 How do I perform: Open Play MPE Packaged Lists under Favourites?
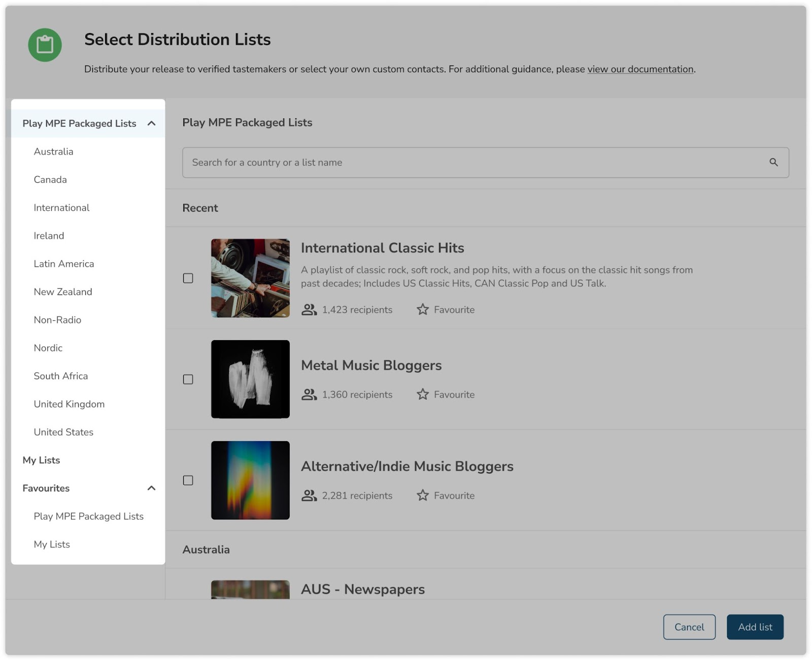tap(89, 516)
